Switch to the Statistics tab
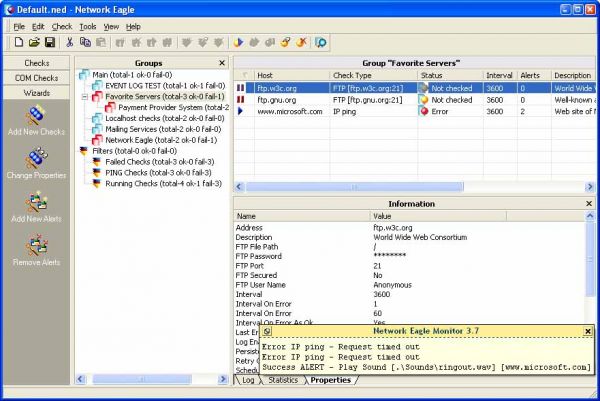Screen dimensions: 600x401 283,380
